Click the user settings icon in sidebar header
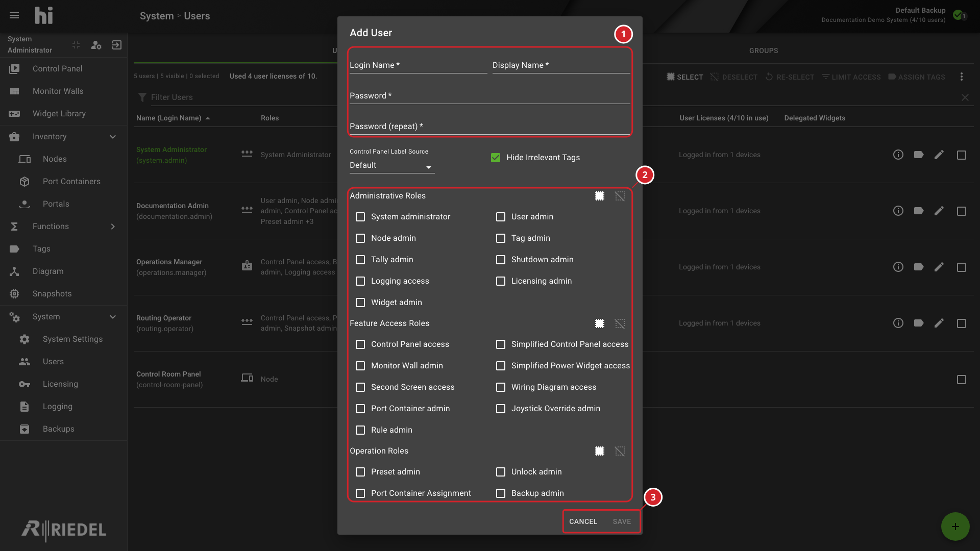Viewport: 980px width, 551px height. 96,45
